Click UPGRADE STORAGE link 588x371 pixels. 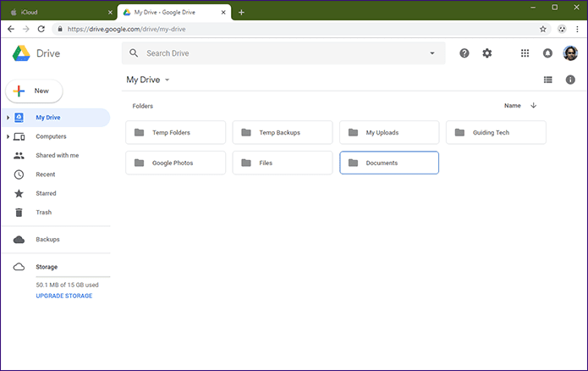point(64,296)
